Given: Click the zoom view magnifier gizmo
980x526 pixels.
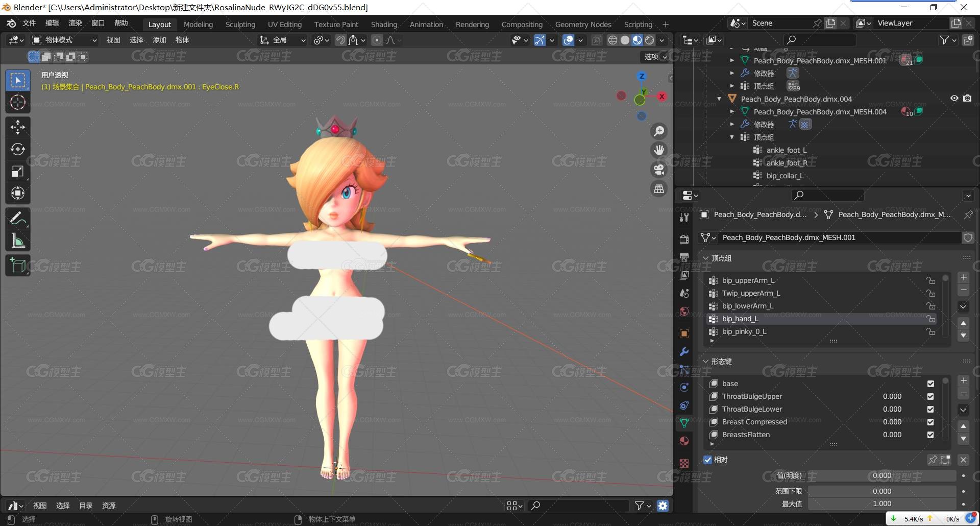Looking at the screenshot, I should coord(659,131).
